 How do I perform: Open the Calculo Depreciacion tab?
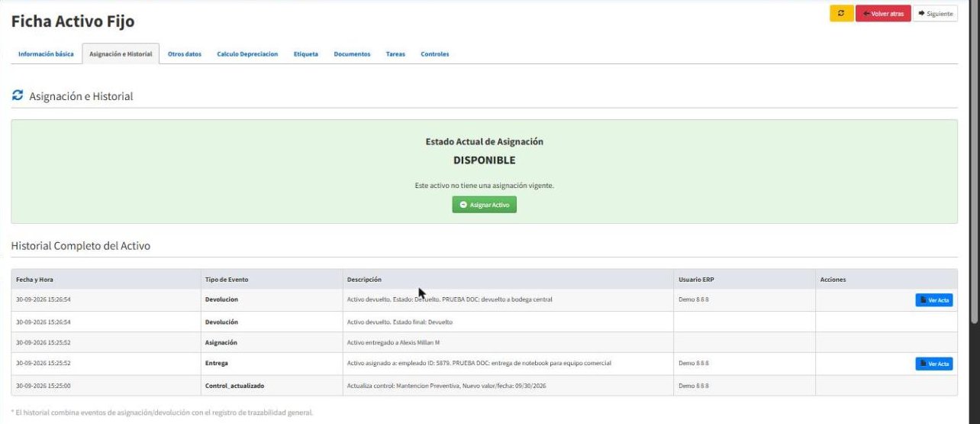tap(247, 54)
